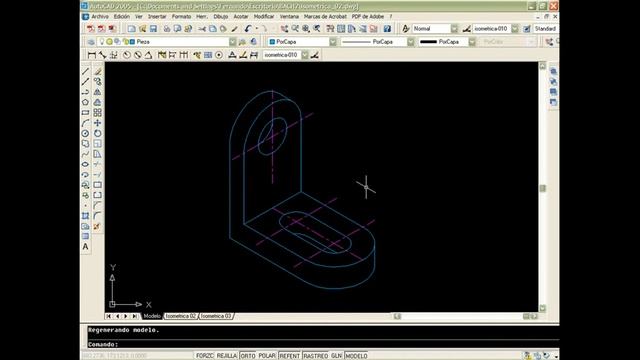Select the Radius Dimension tool
The height and width of the screenshot is (360, 640).
click(x=127, y=55)
